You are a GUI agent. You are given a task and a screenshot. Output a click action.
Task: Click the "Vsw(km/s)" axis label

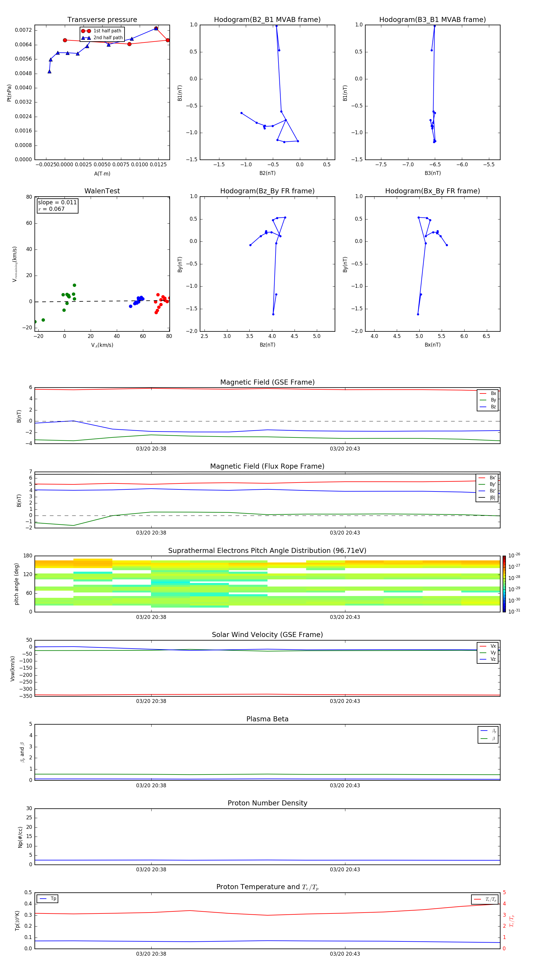pos(12,668)
